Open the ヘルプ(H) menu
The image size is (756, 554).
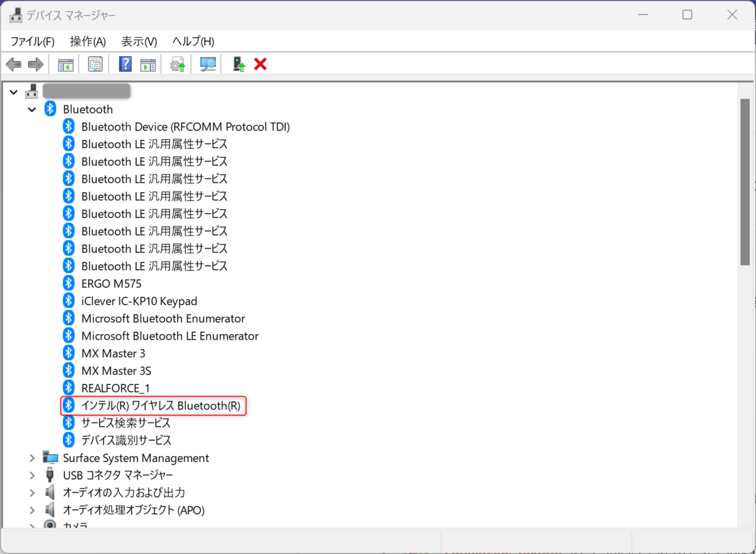(193, 42)
